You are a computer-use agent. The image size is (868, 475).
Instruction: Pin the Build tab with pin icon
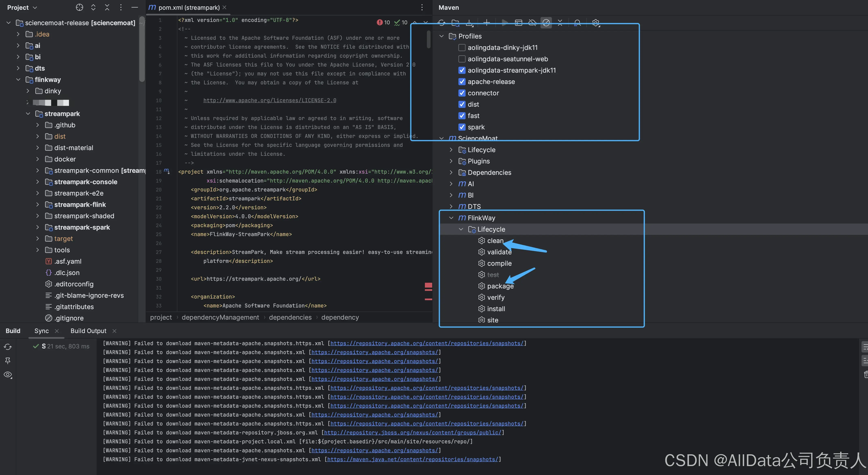(8, 361)
